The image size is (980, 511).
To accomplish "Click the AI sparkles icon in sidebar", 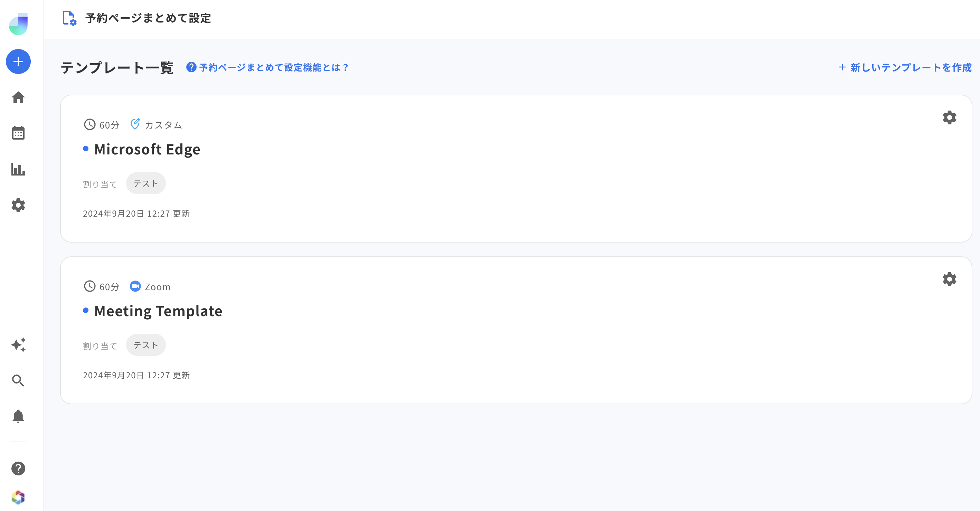I will pos(19,344).
